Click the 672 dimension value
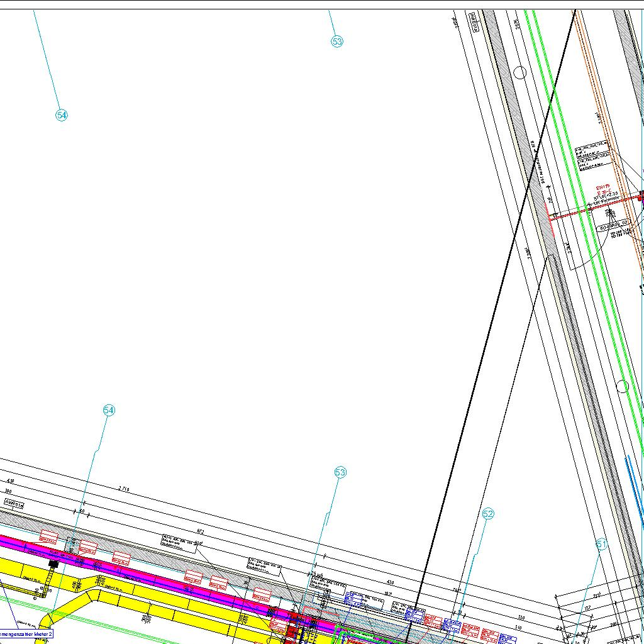This screenshot has width=644, height=644. 200,532
